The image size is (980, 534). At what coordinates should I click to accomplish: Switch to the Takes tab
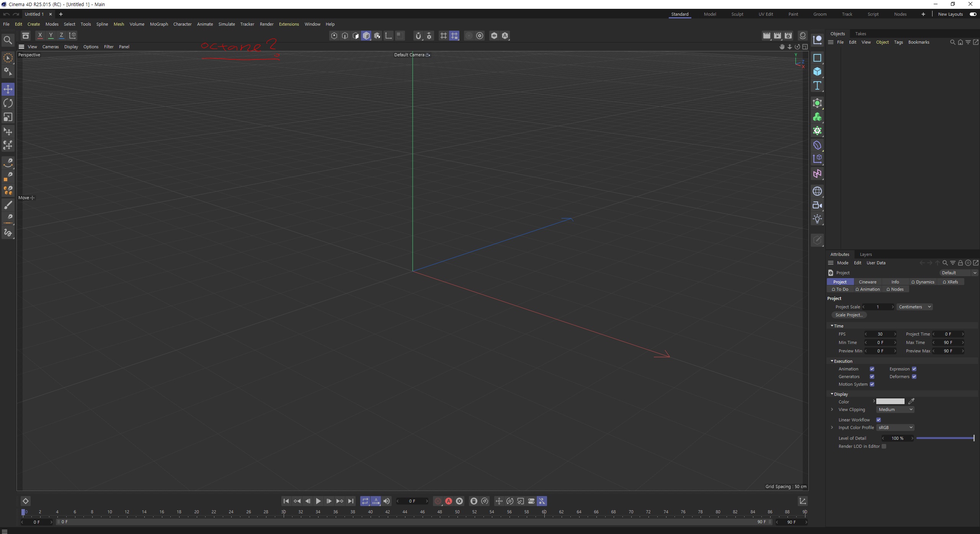point(861,34)
